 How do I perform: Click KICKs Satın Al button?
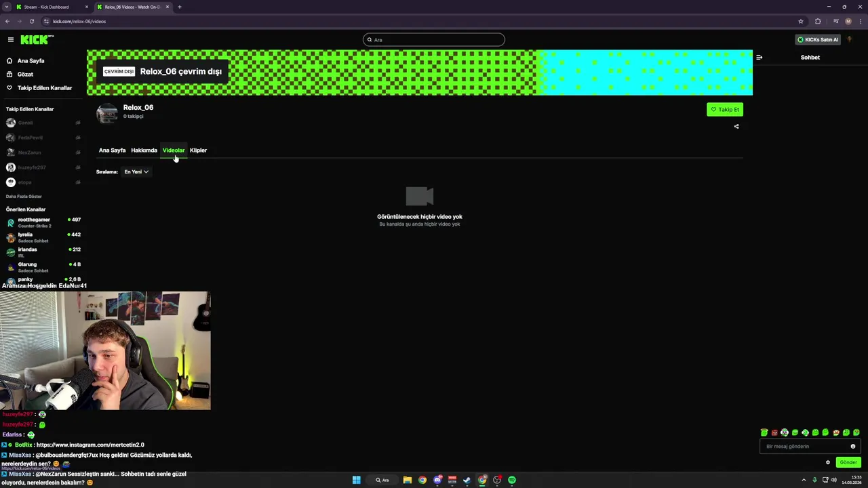click(818, 40)
